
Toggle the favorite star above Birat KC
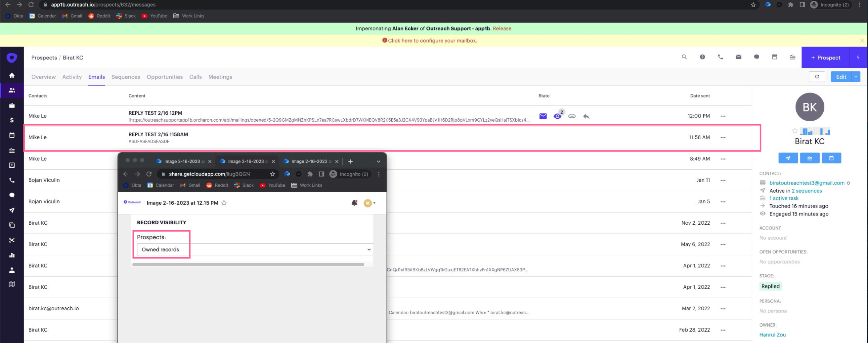795,131
